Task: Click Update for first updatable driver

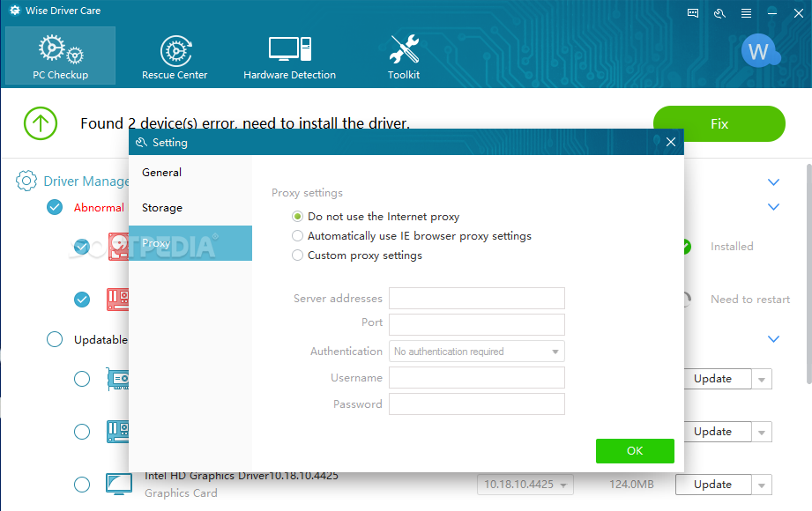Action: 717,379
